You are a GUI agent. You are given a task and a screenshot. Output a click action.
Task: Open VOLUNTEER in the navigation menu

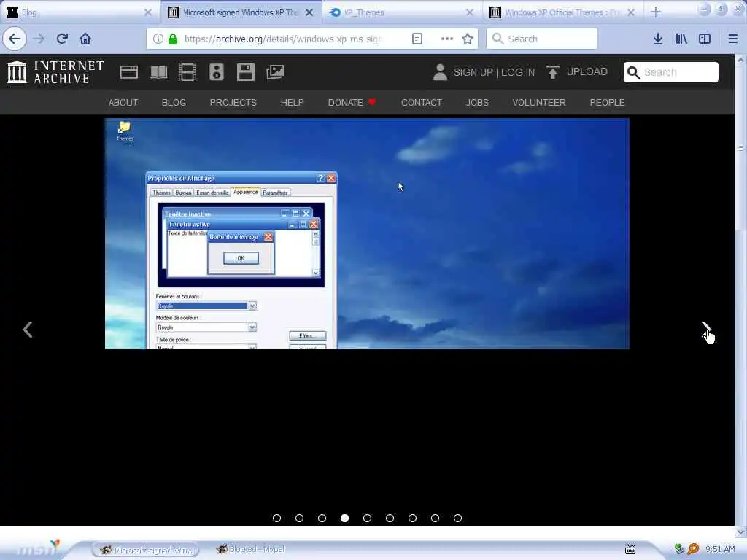[539, 102]
